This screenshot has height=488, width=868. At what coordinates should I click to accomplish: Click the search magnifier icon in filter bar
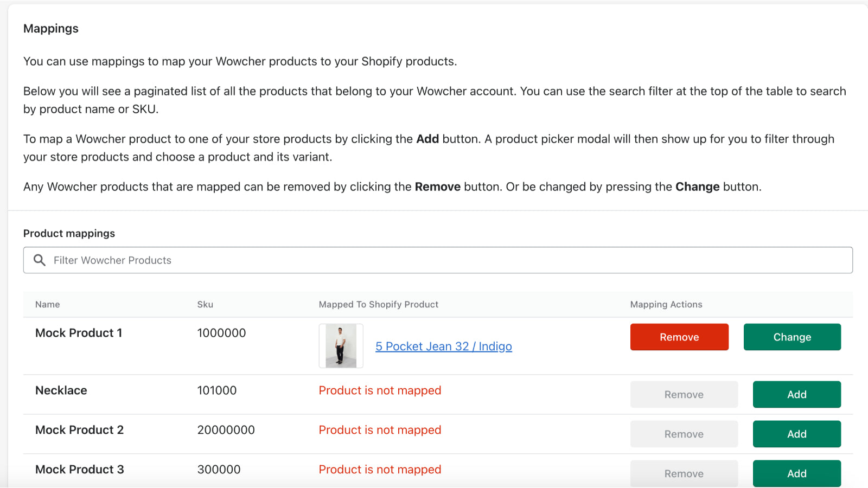pyautogui.click(x=39, y=260)
